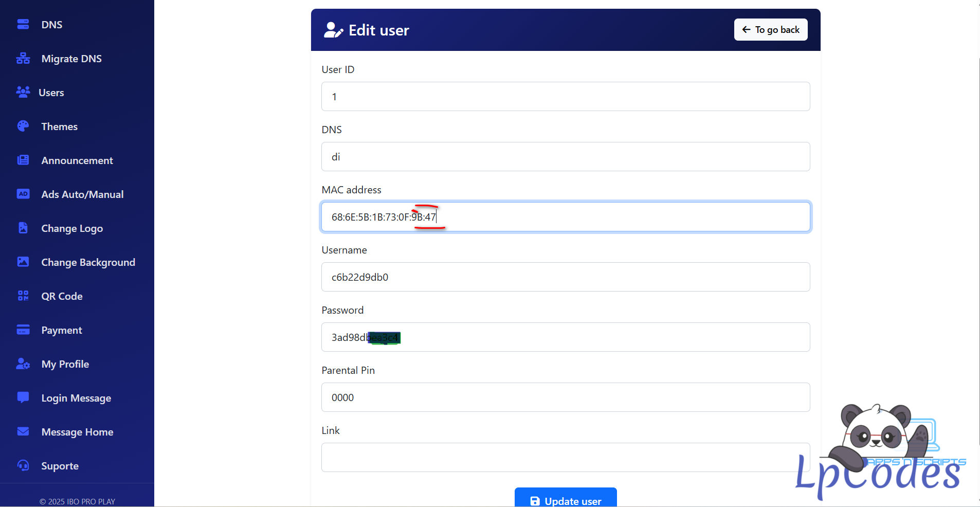The image size is (980, 507).
Task: Click the DNS server icon in sidebar
Action: [23, 24]
